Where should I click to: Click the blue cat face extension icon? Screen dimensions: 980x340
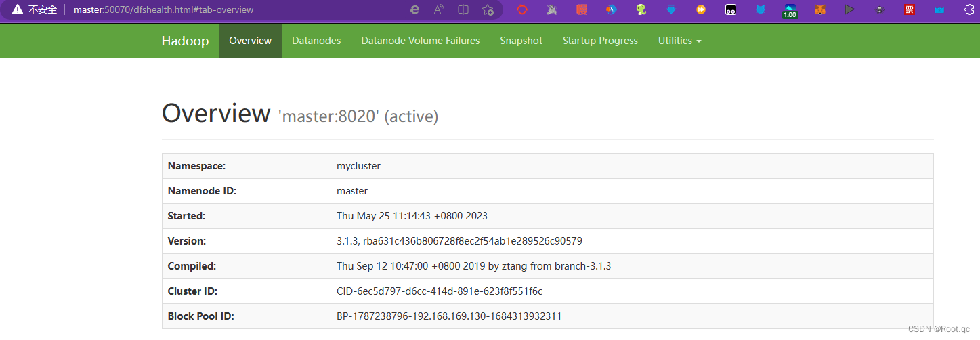[x=761, y=9]
